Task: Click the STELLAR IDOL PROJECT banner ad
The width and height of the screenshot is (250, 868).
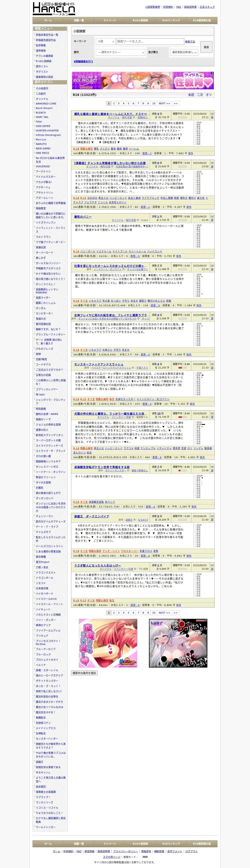Action: pos(143,80)
